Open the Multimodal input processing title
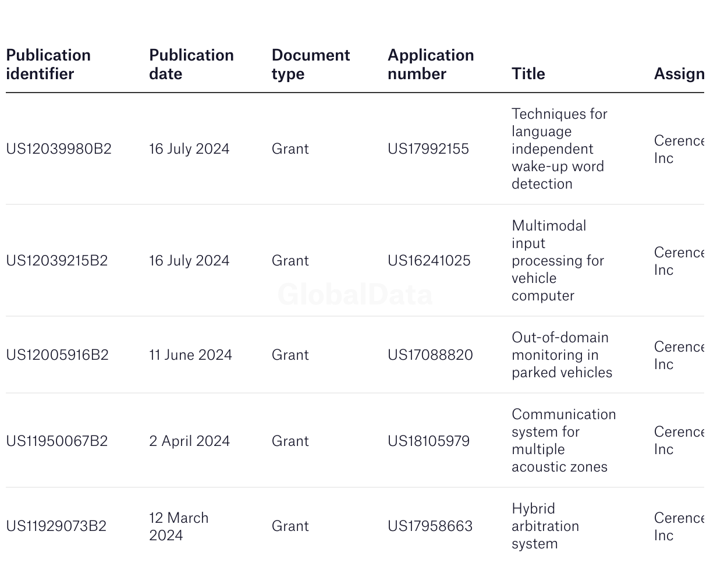 [558, 260]
